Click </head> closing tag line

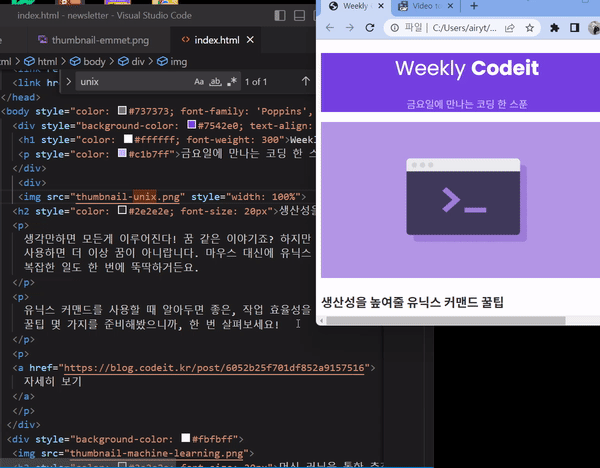pos(21,97)
